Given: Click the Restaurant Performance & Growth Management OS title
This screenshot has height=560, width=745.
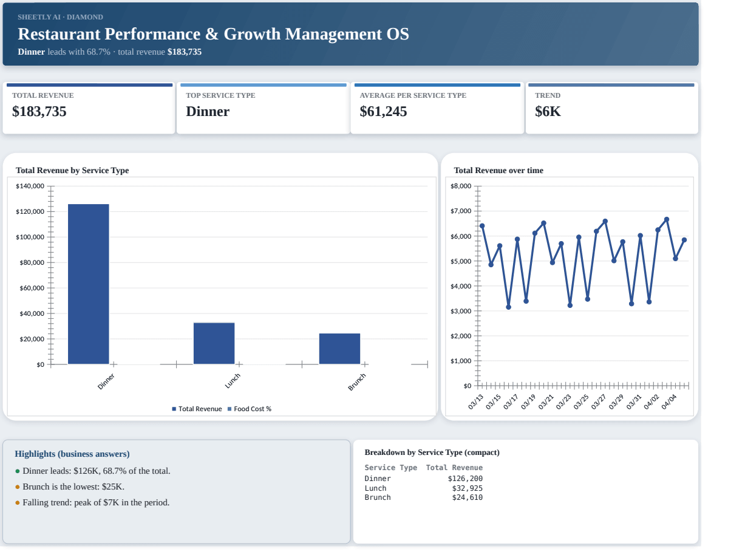Looking at the screenshot, I should (x=213, y=34).
